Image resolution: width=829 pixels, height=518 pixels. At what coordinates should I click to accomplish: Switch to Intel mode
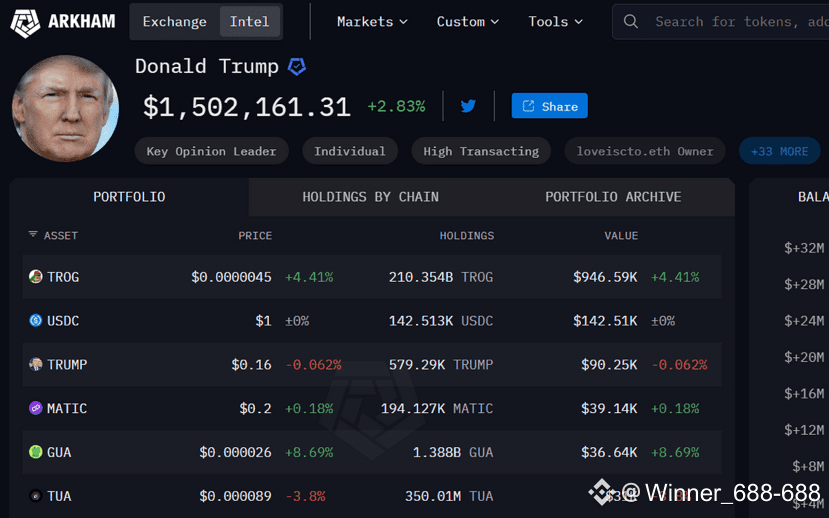coord(250,22)
